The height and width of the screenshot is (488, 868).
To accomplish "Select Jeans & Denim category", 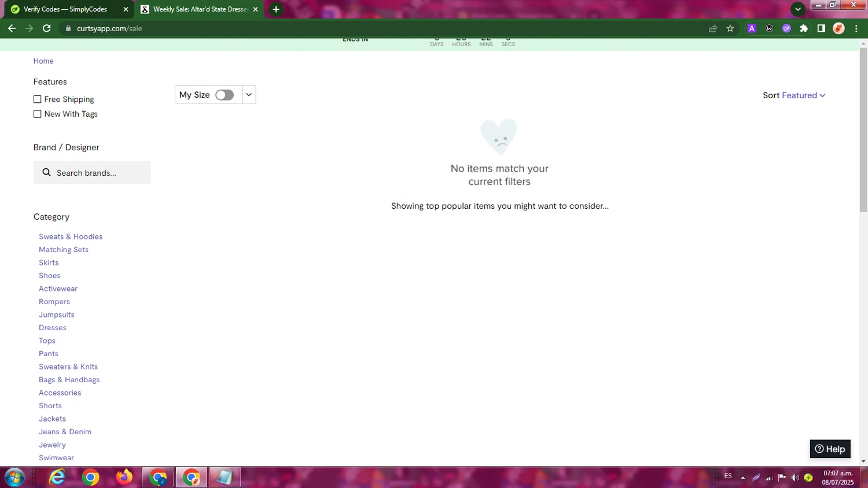I will [x=65, y=432].
